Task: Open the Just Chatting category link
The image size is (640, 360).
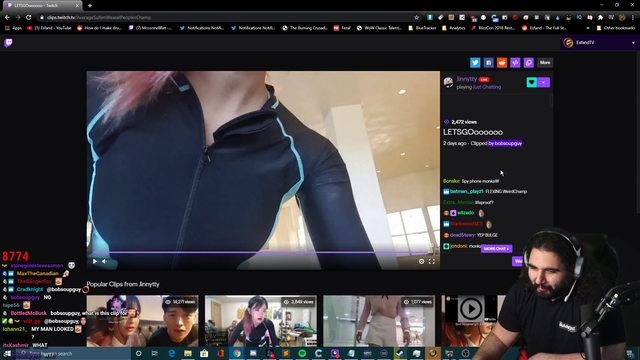Action: click(487, 87)
